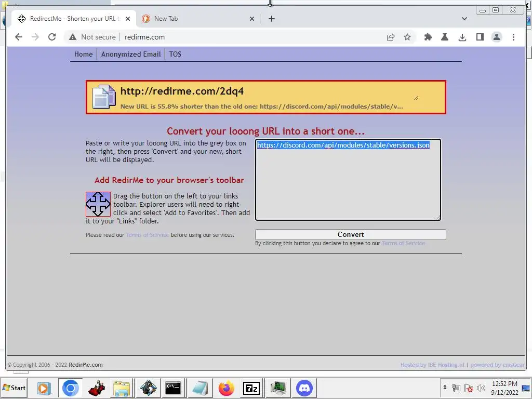The width and height of the screenshot is (532, 399).
Task: Expand the tab search chevron
Action: (x=464, y=19)
